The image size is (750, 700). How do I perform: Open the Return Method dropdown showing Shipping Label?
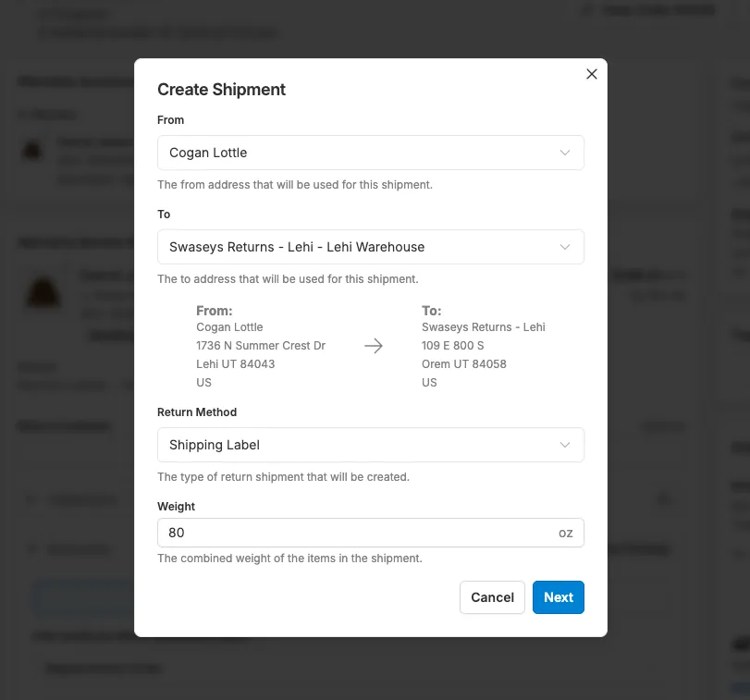(370, 445)
